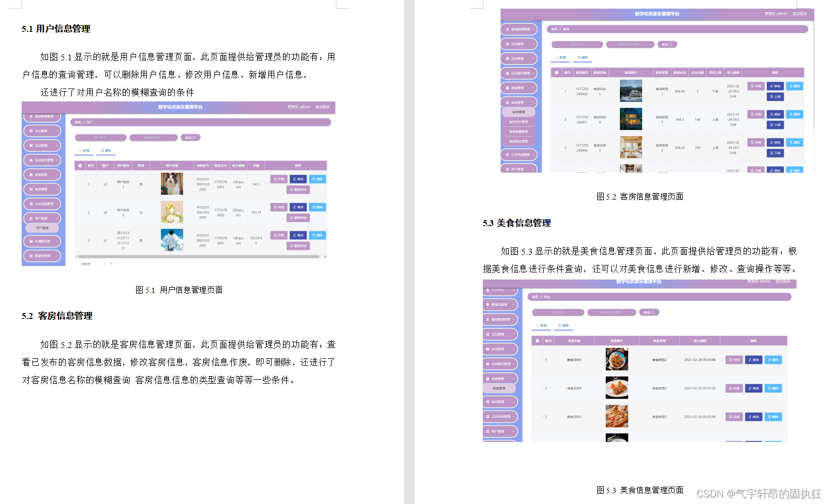This screenshot has height=504, width=830.
Task: Click blue 删除 for user a1 row
Action: click(x=318, y=235)
